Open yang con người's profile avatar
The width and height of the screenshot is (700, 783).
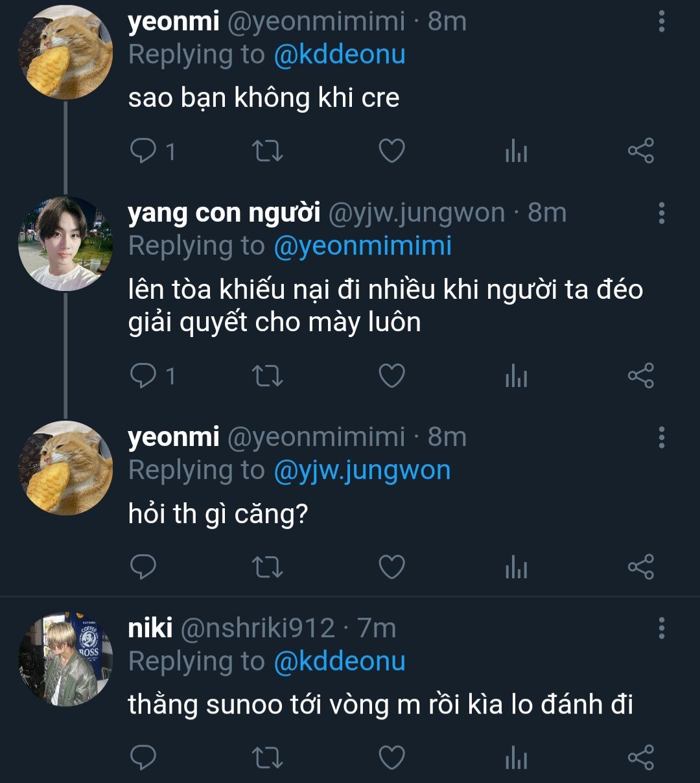tap(65, 244)
